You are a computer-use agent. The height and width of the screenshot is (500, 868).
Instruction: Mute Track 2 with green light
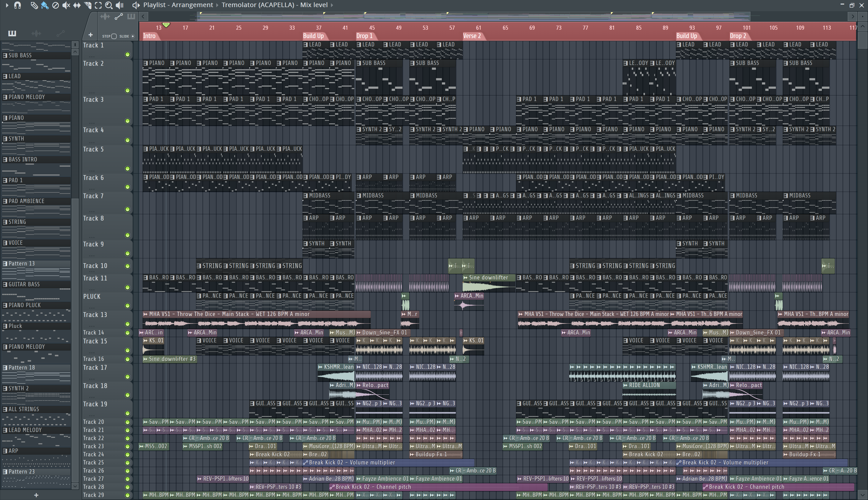coord(127,91)
